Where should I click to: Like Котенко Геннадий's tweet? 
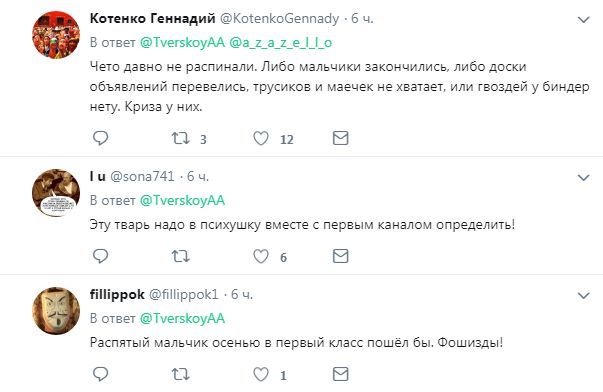point(261,138)
